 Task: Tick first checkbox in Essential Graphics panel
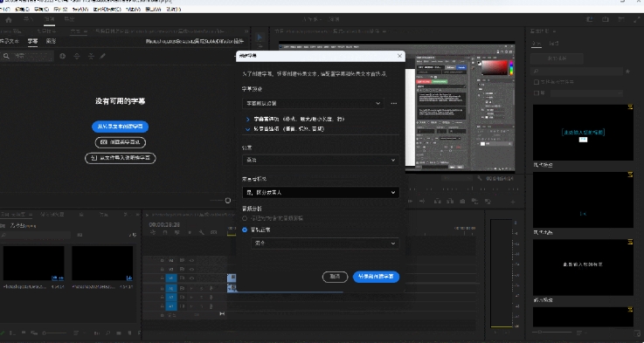pyautogui.click(x=537, y=82)
